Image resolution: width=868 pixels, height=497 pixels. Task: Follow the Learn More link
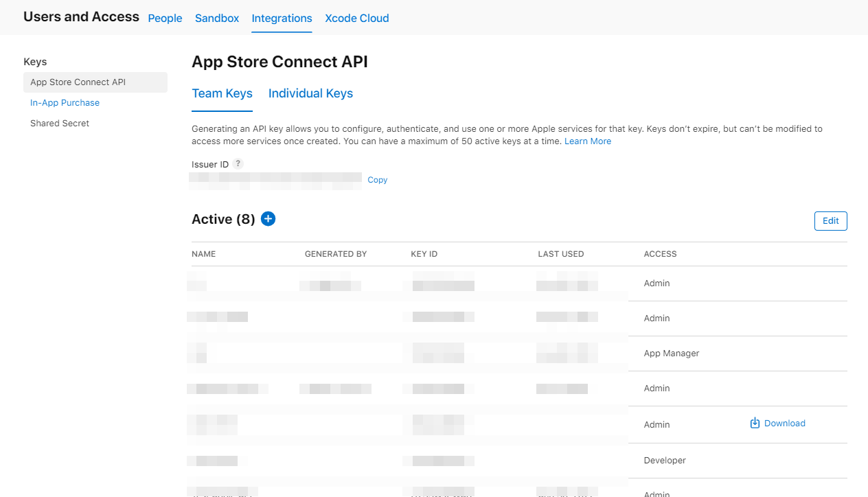coord(587,141)
